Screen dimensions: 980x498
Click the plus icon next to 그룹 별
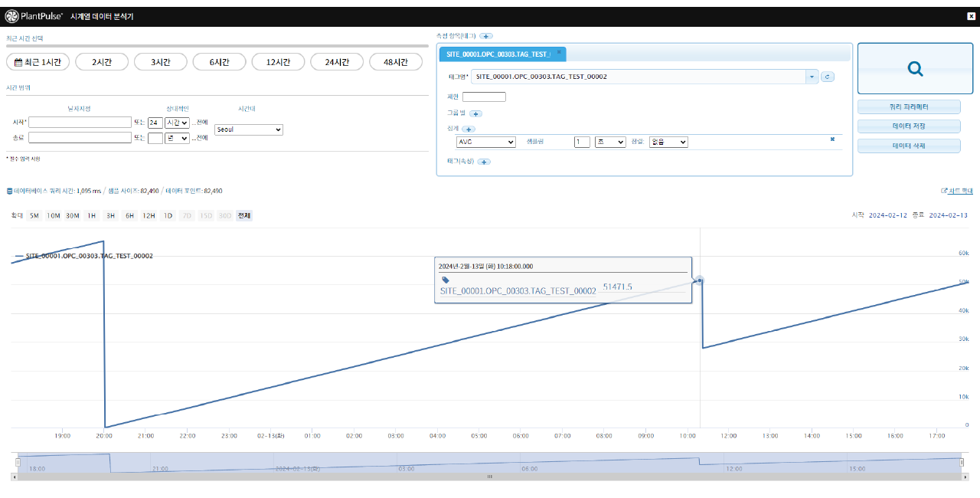click(475, 113)
